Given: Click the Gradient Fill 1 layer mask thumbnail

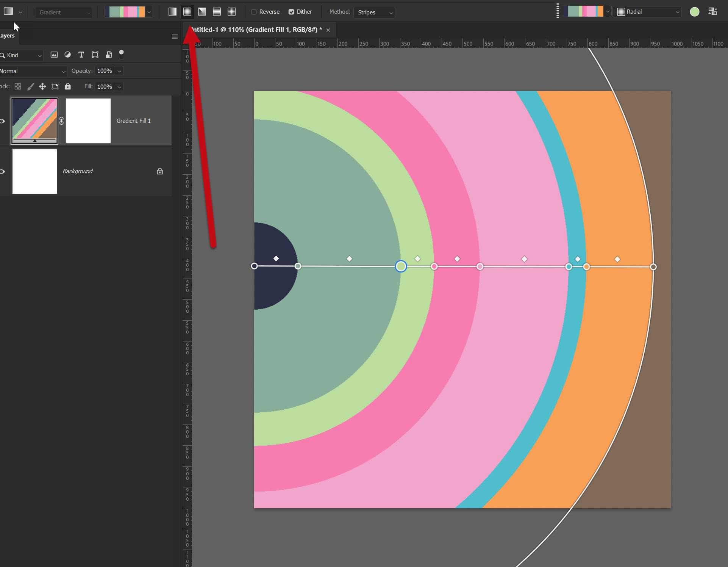Looking at the screenshot, I should pyautogui.click(x=88, y=121).
